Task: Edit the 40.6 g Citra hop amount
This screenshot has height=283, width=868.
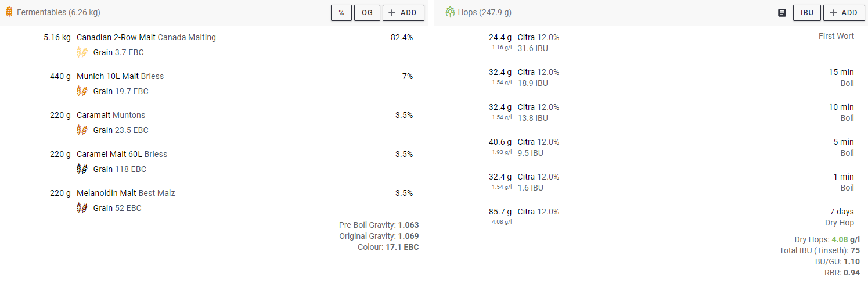Action: tap(500, 142)
